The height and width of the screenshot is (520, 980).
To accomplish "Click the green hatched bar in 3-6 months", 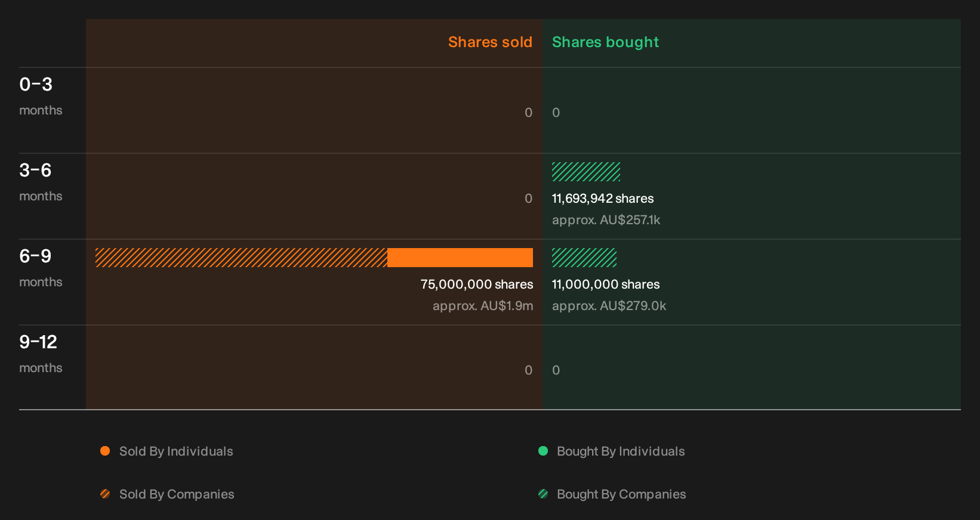I will pyautogui.click(x=586, y=172).
